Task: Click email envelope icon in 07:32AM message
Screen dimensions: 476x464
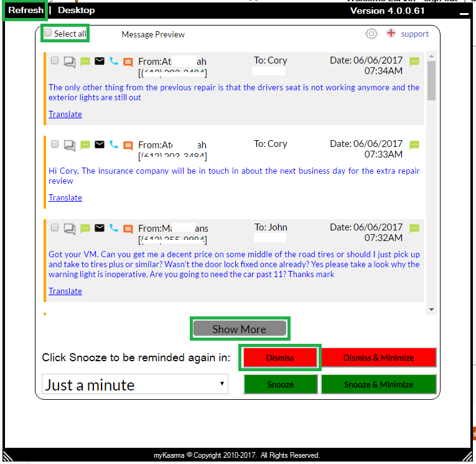Action: [x=100, y=228]
